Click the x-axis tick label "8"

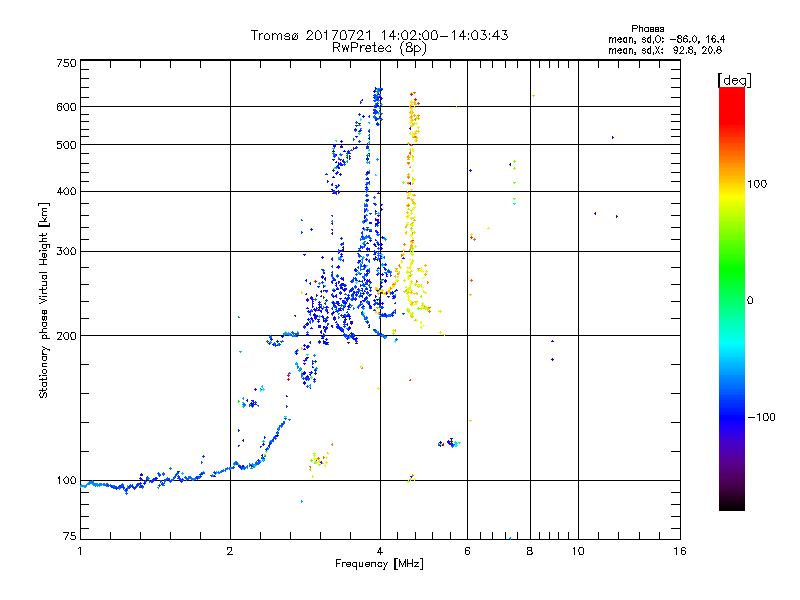coord(530,551)
